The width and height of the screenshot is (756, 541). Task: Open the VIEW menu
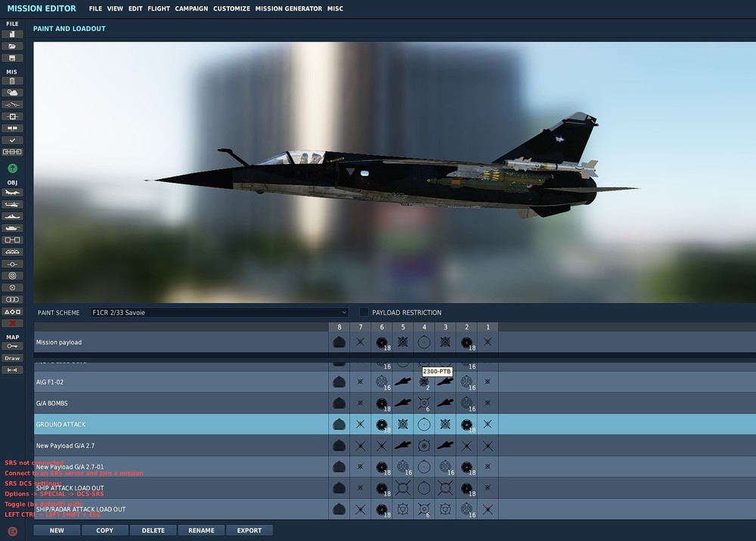[115, 8]
